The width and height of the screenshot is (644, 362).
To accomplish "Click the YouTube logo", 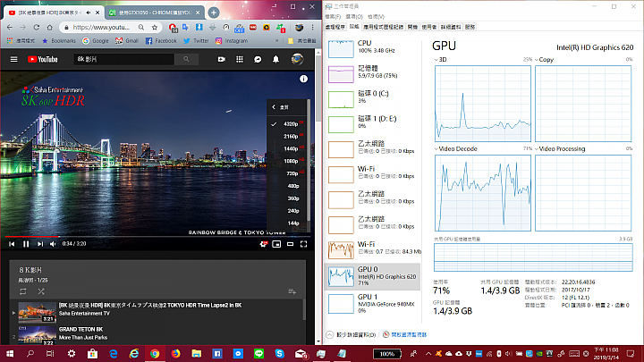I will (x=43, y=60).
